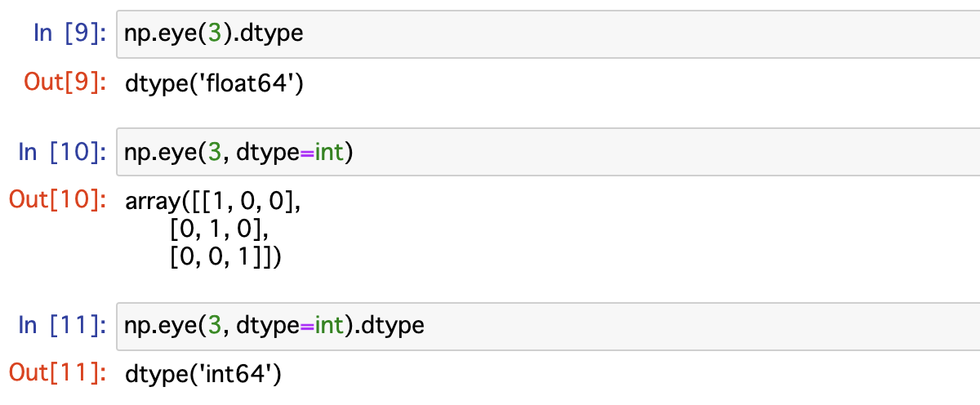980x405 pixels.
Task: Focus the np.eye(3, dtype=int) input cell
Action: click(548, 152)
